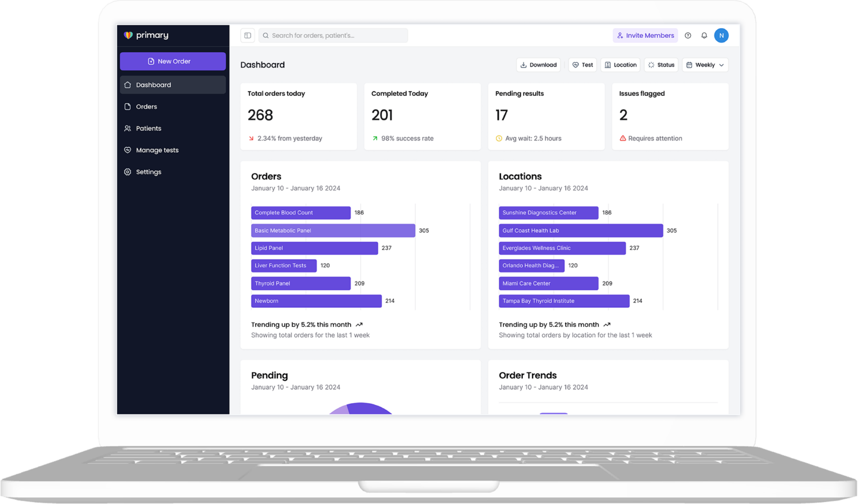860x504 pixels.
Task: Click the Invite Members button
Action: point(645,36)
